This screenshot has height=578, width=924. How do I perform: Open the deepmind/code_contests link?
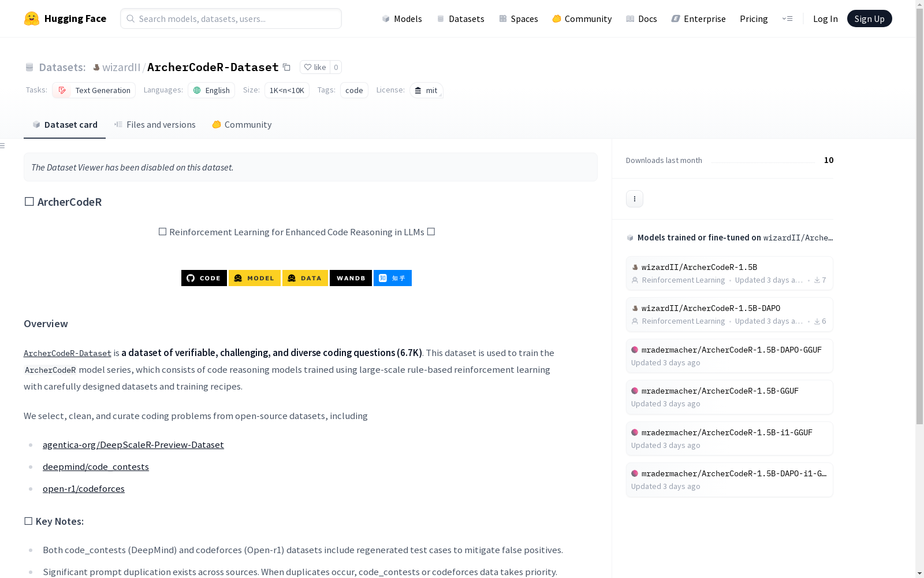(x=96, y=466)
